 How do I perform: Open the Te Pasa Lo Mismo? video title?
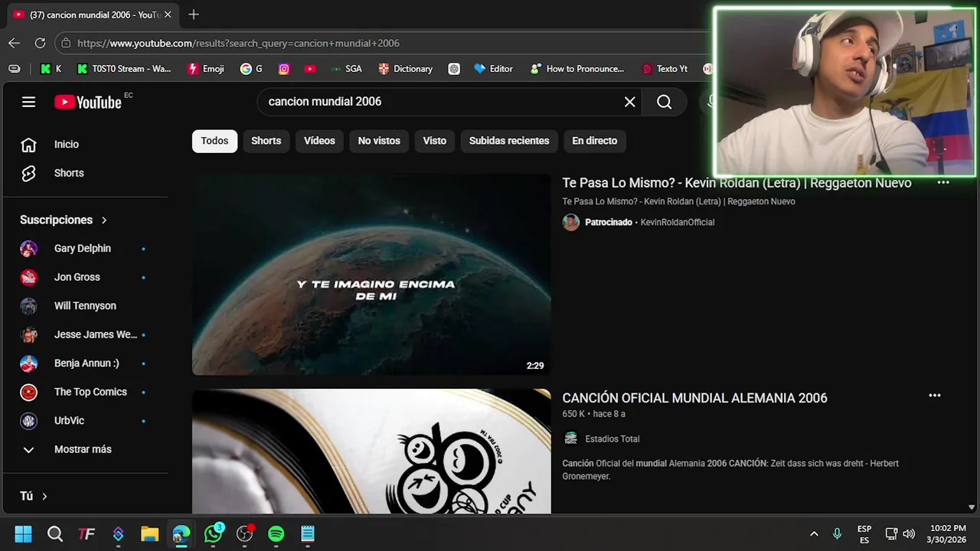(x=737, y=183)
